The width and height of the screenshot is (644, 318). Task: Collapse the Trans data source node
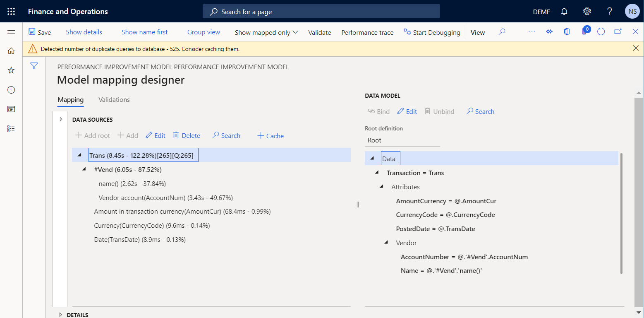coord(79,154)
